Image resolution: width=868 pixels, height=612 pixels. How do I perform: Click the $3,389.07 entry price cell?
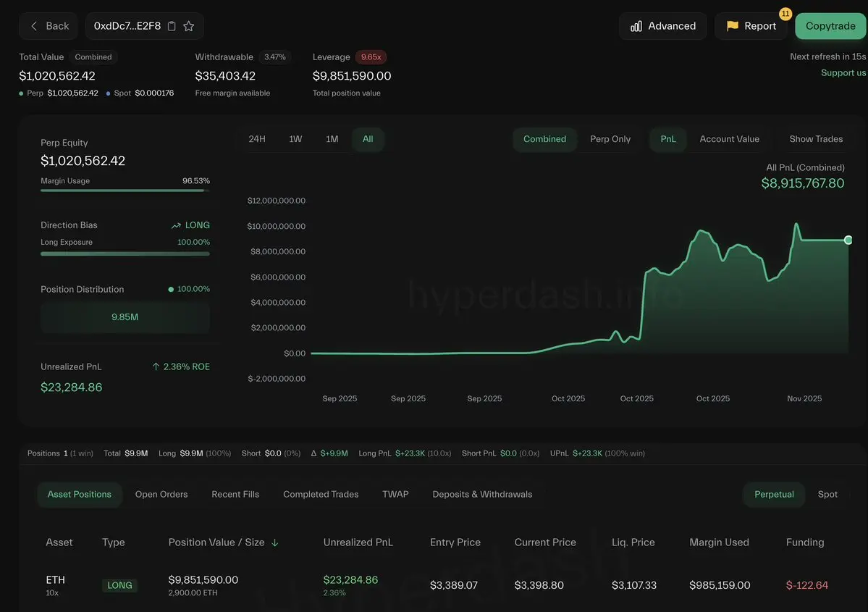point(454,585)
